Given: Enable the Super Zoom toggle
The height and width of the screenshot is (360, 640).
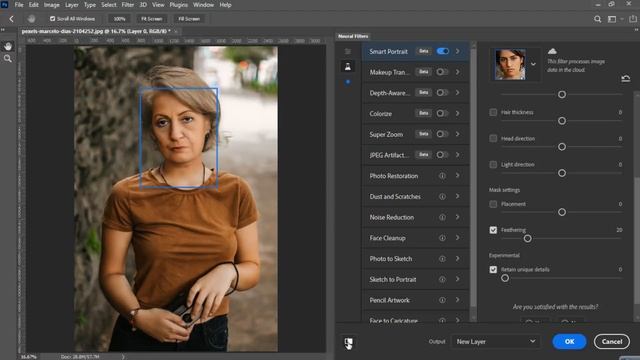Looking at the screenshot, I should coord(442,134).
